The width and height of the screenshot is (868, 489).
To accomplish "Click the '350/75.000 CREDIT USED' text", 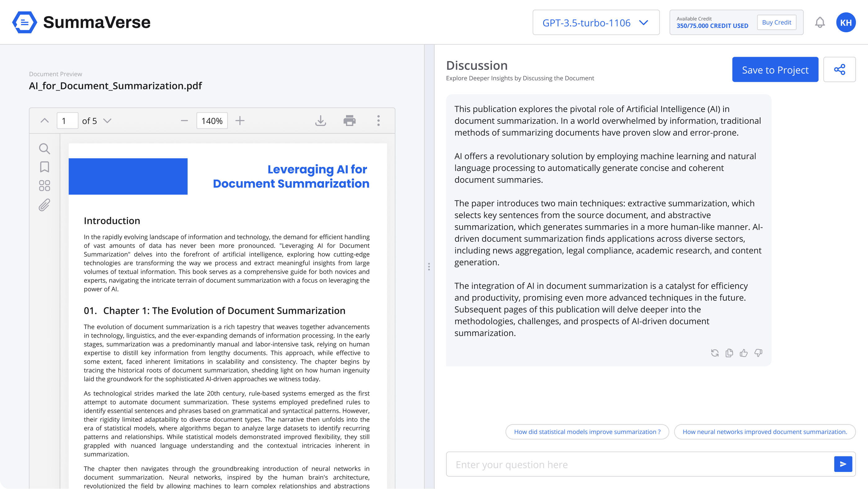I will pos(712,26).
